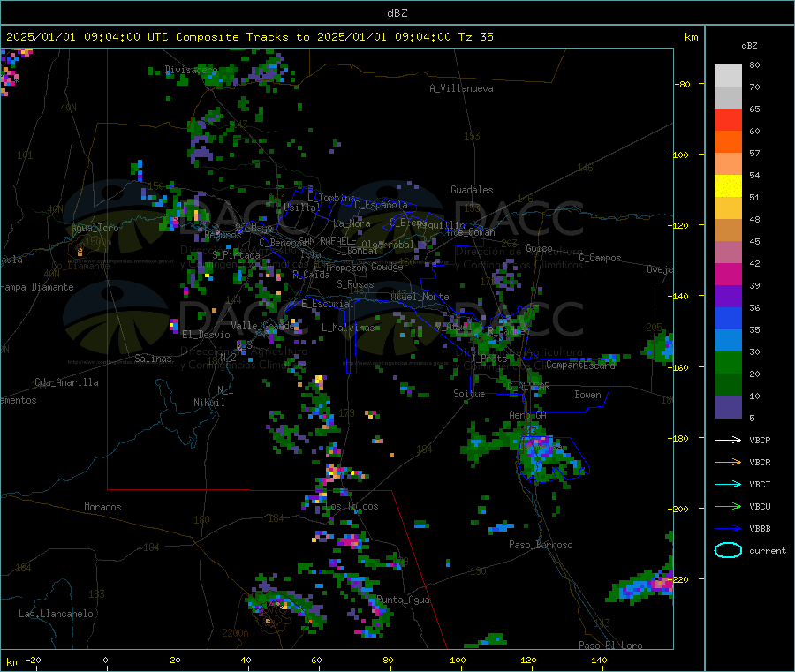The height and width of the screenshot is (672, 795).
Task: Select the bright green 30–20 dBZ swatch
Action: click(728, 363)
